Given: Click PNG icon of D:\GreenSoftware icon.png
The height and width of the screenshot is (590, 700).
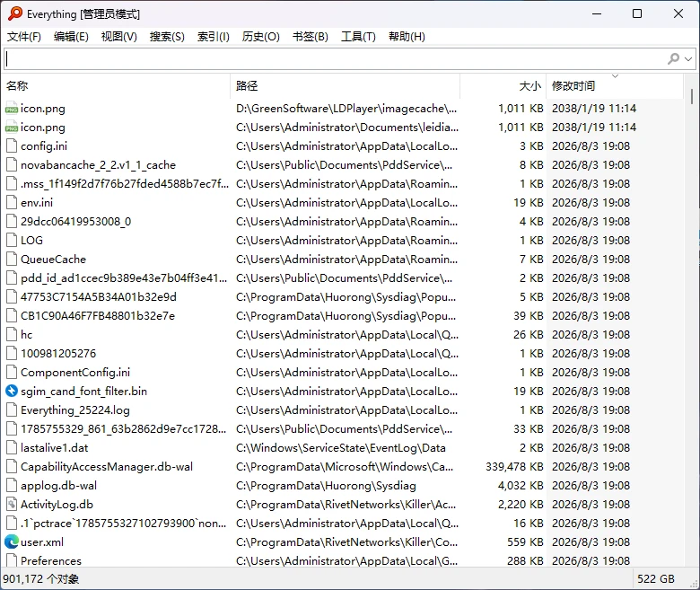Looking at the screenshot, I should (12, 109).
